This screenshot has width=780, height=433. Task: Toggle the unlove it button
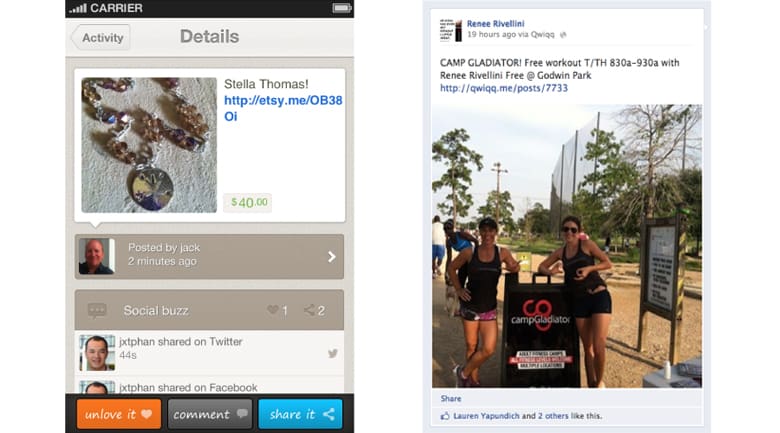(119, 414)
